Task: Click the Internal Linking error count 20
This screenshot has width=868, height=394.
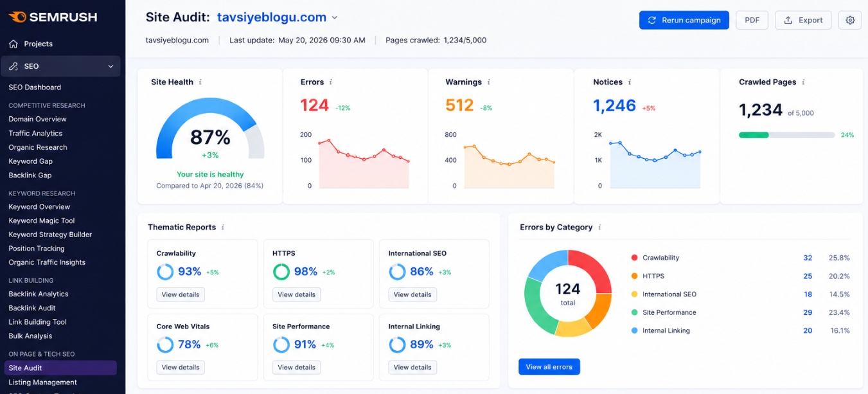Action: 808,330
